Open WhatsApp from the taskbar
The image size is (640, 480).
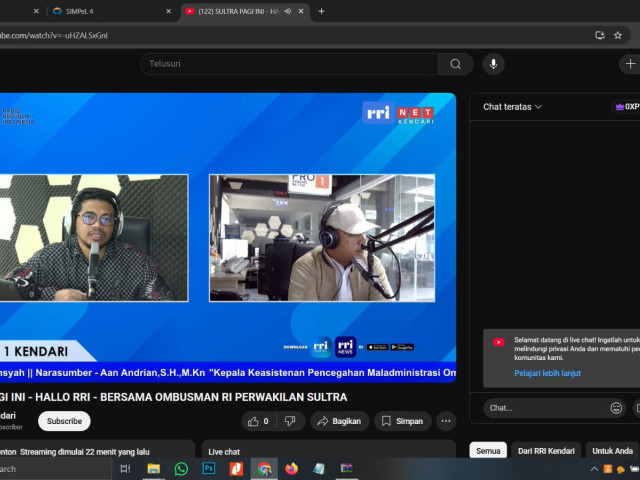181,469
